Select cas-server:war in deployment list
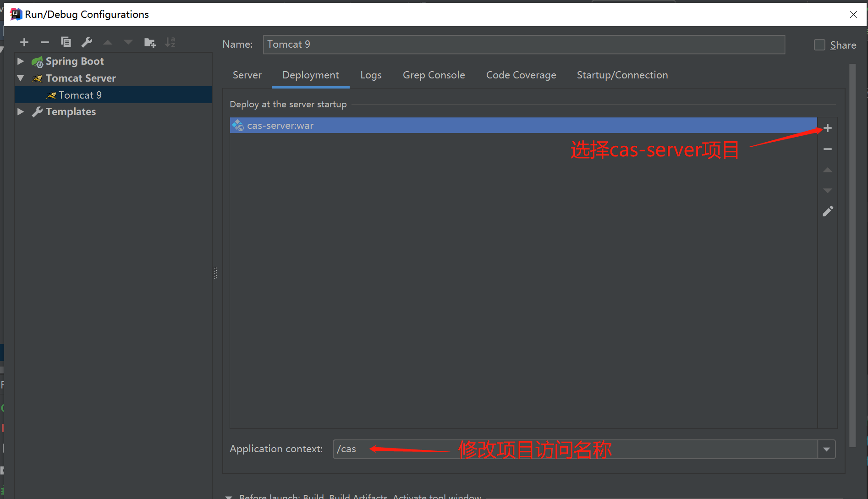Viewport: 868px width, 499px height. 280,126
